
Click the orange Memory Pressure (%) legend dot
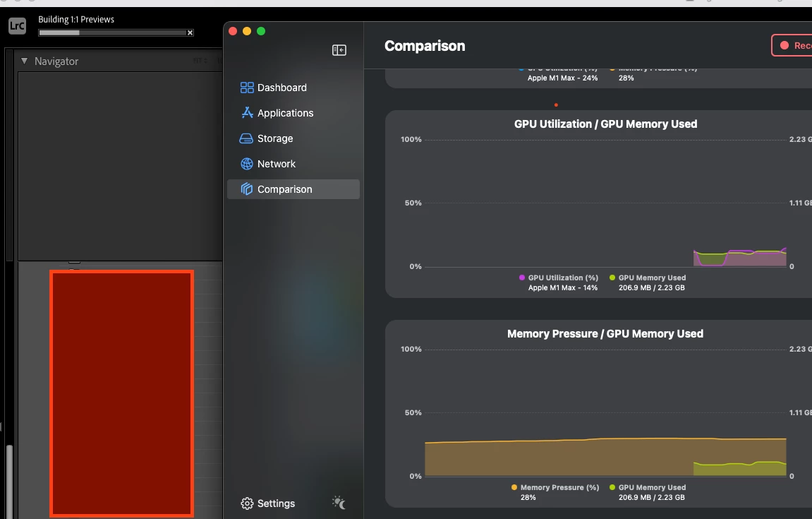click(514, 487)
